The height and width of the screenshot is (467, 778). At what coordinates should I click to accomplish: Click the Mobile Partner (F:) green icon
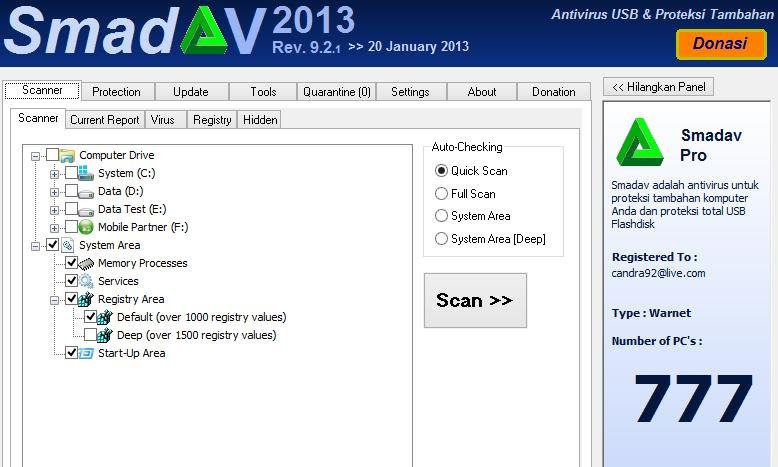tap(86, 227)
